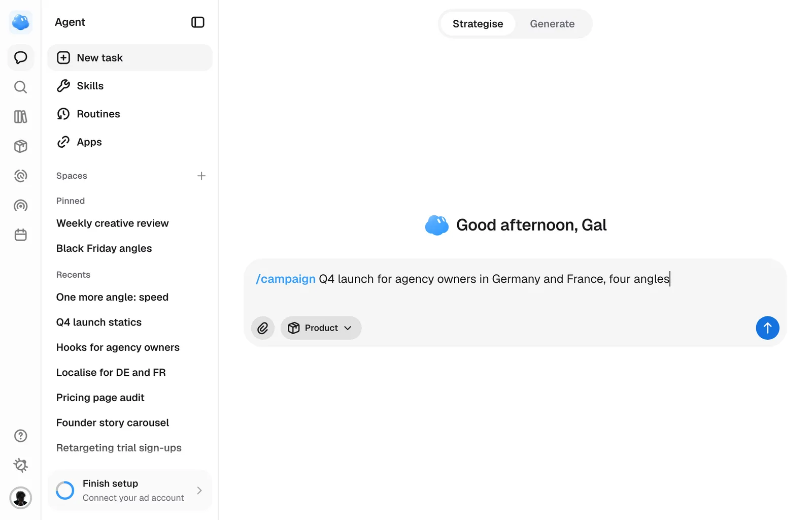The image size is (812, 520).
Task: Collapse the sidebar panel toggle icon
Action: click(x=198, y=22)
